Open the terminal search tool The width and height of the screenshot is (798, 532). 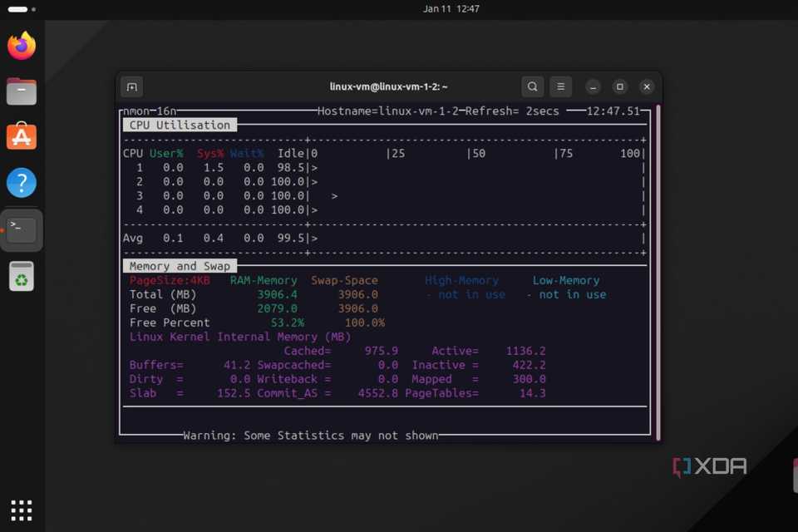(532, 86)
